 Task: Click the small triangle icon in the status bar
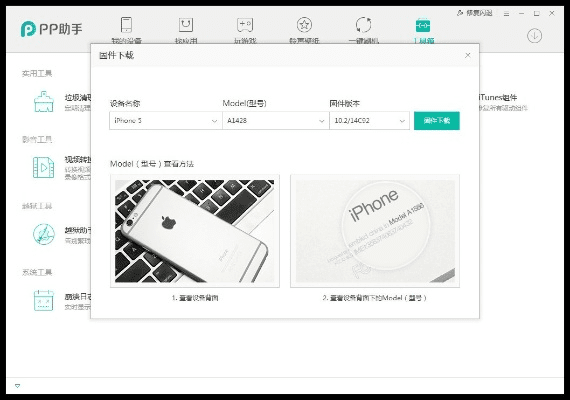pos(17,386)
